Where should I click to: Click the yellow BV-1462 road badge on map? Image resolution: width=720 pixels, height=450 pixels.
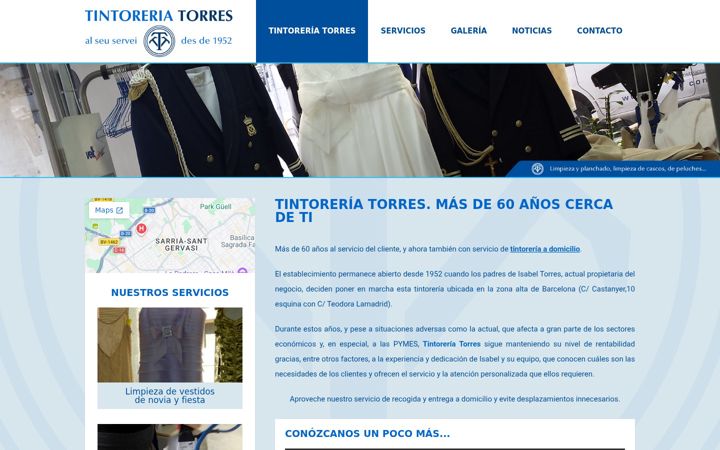[x=109, y=242]
